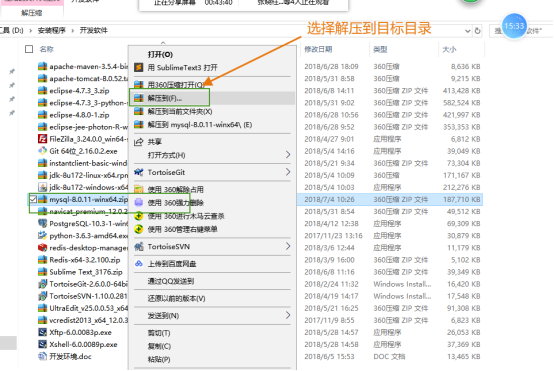554x371 pixels.
Task: Click the Git 64位 installer icon
Action: [x=42, y=151]
